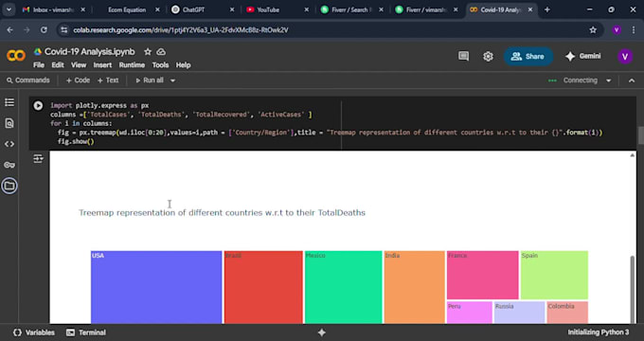Select the USA treemap block
The image size is (644, 341).
pyautogui.click(x=156, y=287)
